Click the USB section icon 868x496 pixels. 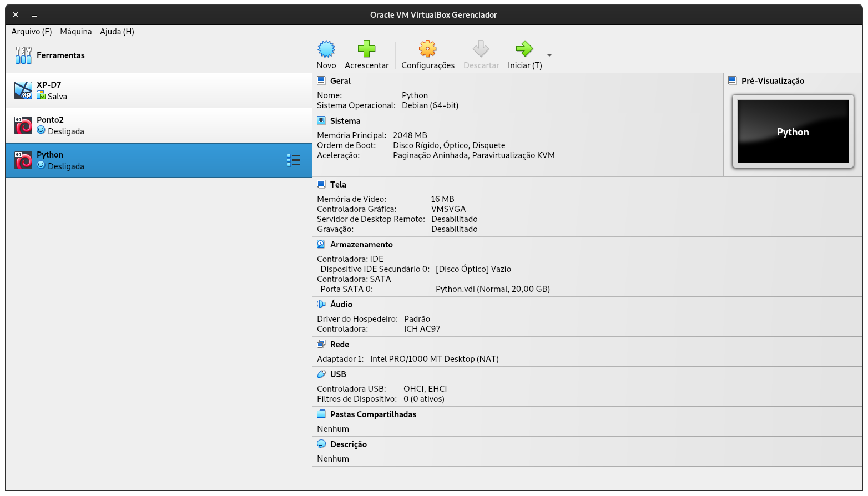tap(321, 374)
